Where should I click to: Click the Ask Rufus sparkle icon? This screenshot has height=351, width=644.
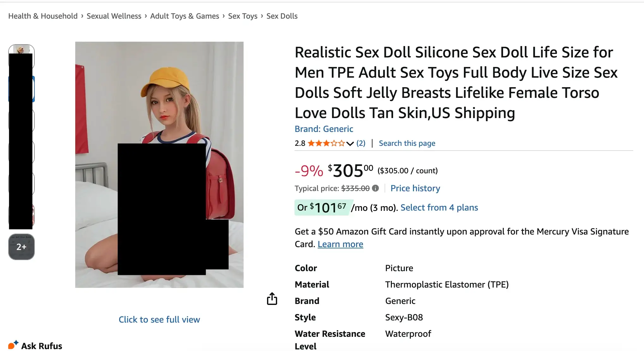[13, 345]
